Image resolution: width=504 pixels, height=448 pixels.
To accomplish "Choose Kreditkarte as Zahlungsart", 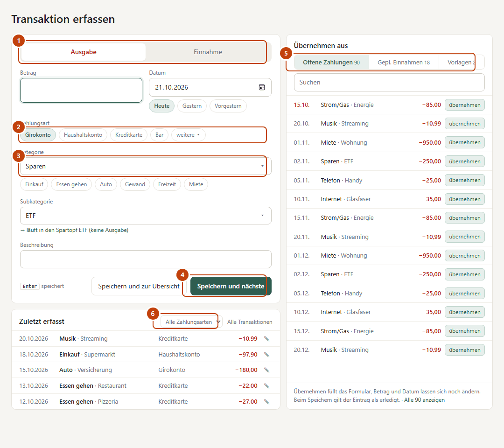I will (129, 135).
